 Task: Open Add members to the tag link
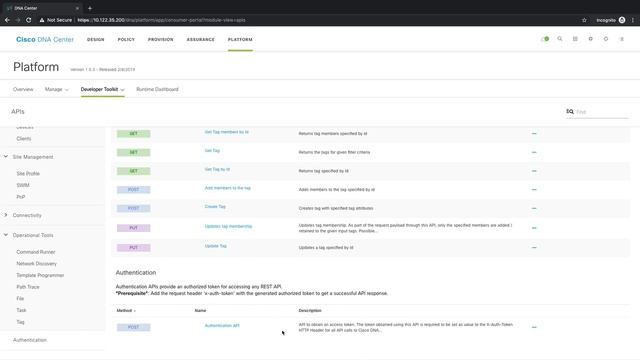[228, 188]
